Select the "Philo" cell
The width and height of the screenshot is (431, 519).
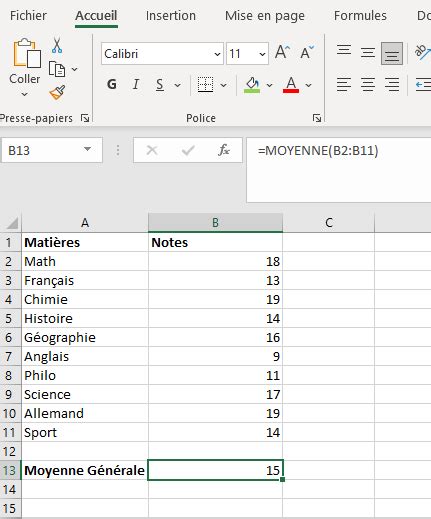85,375
